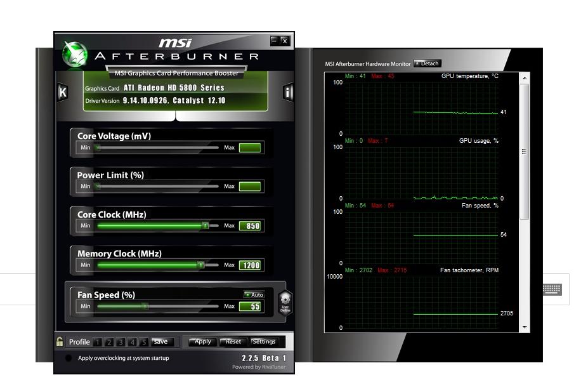This screenshot has height=389, width=588.
Task: Select profile slot 3
Action: [x=121, y=342]
